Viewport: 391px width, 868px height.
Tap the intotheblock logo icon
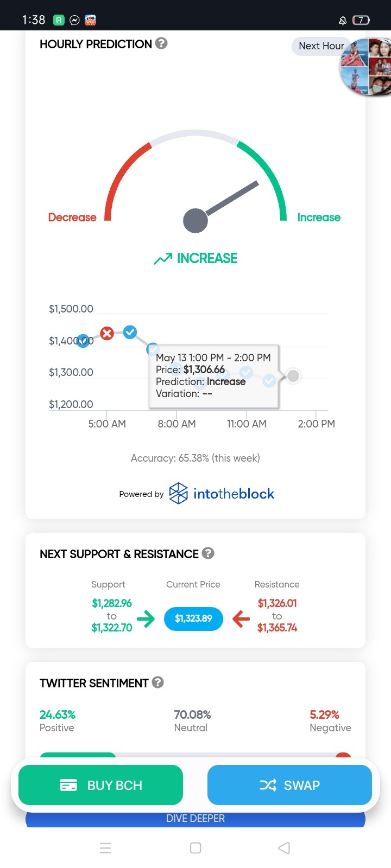[x=178, y=493]
